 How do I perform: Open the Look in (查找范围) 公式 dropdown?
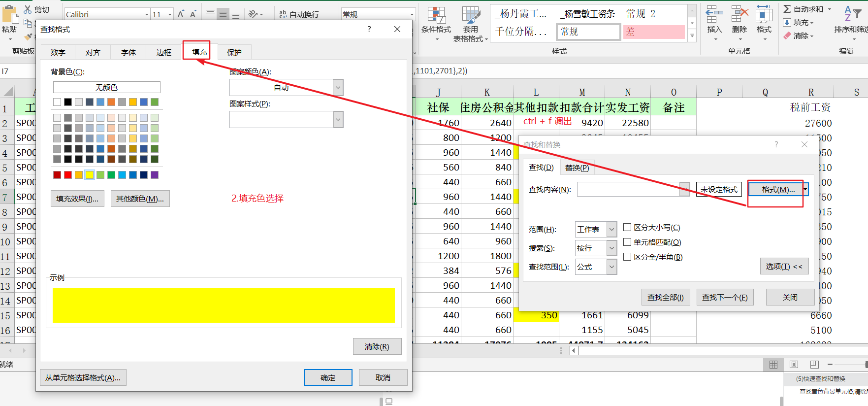[x=611, y=267]
